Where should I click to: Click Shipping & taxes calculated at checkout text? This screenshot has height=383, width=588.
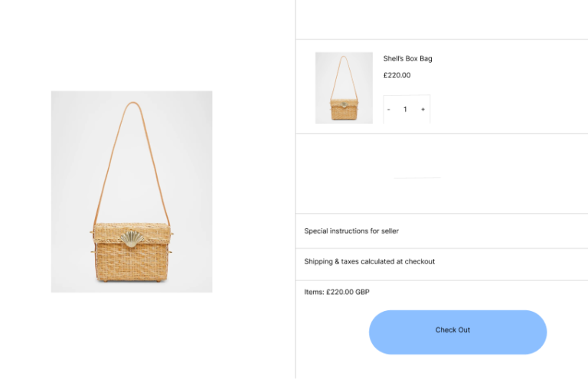tap(369, 261)
